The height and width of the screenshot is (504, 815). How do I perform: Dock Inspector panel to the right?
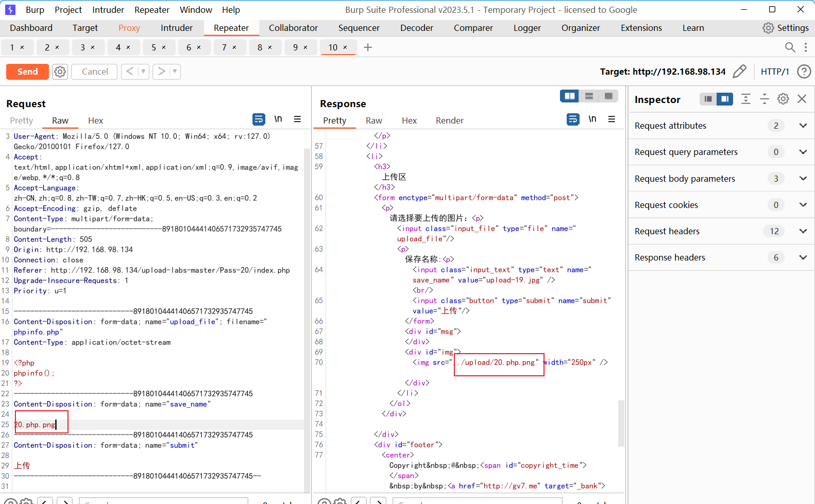[725, 99]
